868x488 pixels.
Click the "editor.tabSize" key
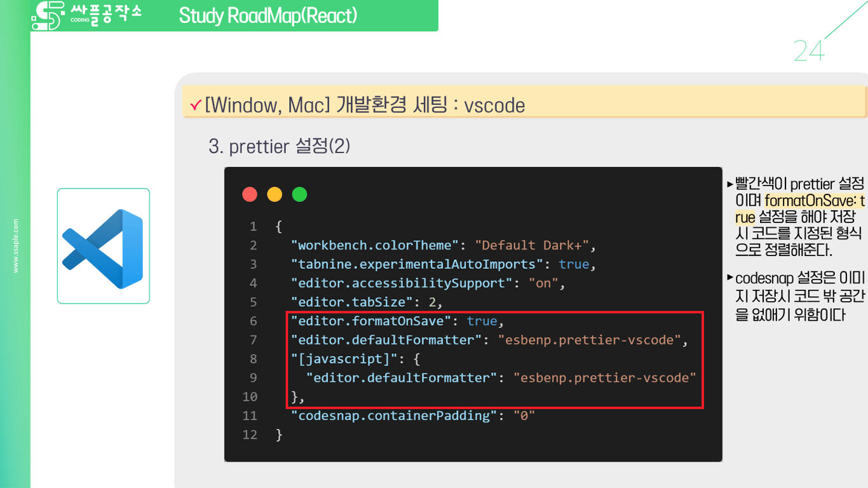tap(353, 302)
